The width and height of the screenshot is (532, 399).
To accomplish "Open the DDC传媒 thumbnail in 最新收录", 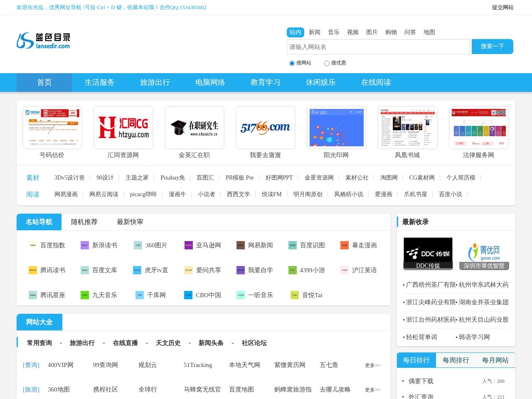I will click(x=428, y=254).
